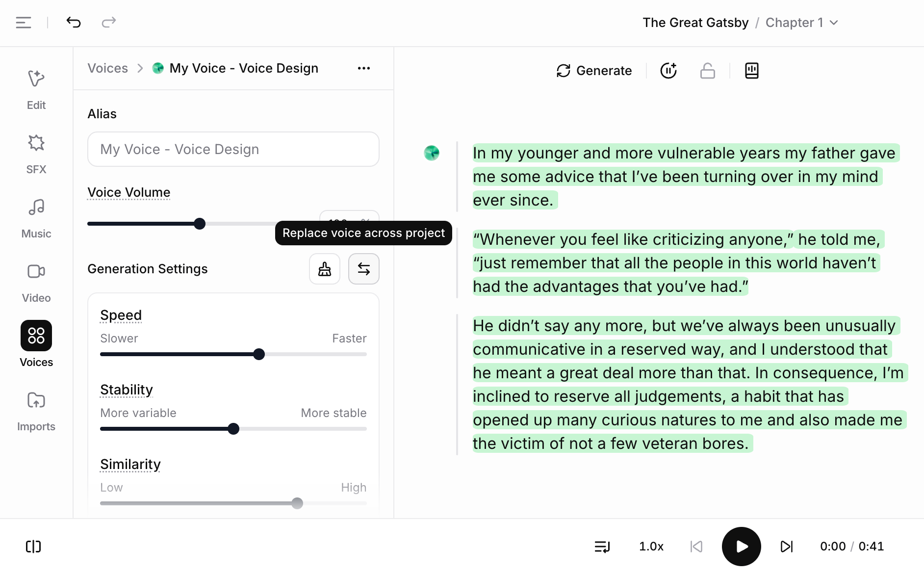This screenshot has width=924, height=574.
Task: Click the Alias text input field
Action: coord(233,149)
